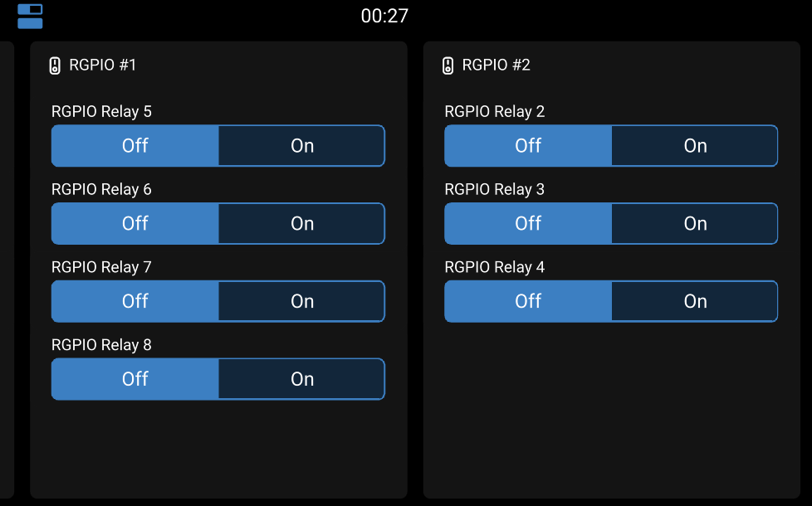
Task: Switch On RGPIO Relay 3
Action: [x=695, y=224]
